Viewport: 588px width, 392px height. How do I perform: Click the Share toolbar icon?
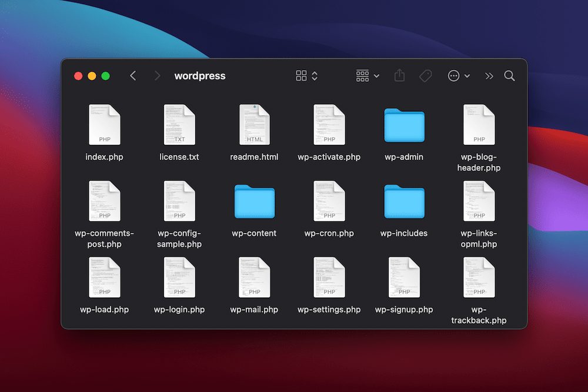tap(399, 75)
